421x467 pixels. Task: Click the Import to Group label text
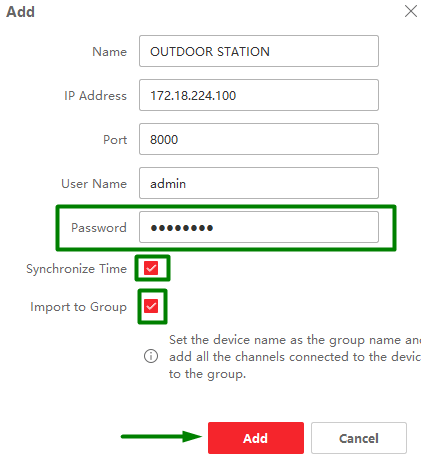click(78, 307)
